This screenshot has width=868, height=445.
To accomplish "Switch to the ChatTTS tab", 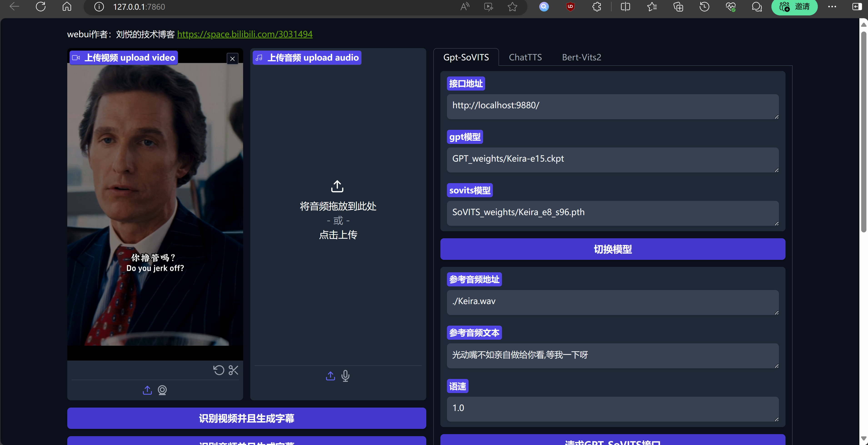I will (525, 57).
